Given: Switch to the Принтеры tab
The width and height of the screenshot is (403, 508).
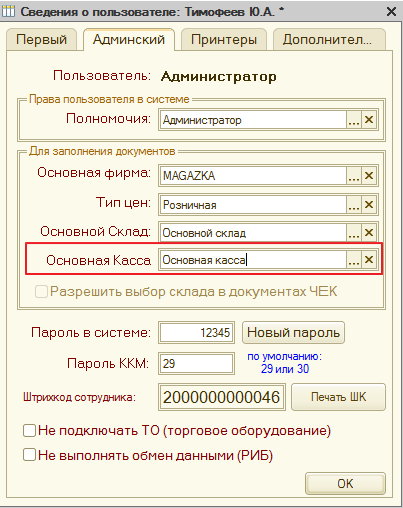Looking at the screenshot, I should (x=224, y=40).
